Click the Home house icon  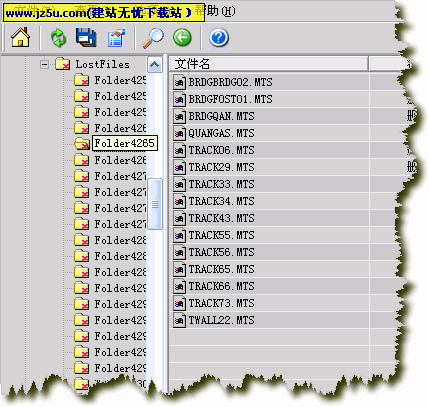20,37
